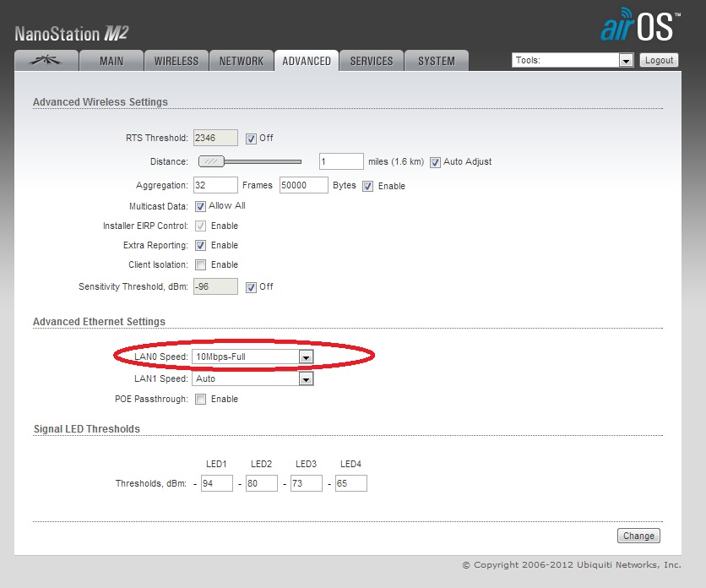This screenshot has height=588, width=706.
Task: Select the ADVANCED tab
Action: point(307,61)
